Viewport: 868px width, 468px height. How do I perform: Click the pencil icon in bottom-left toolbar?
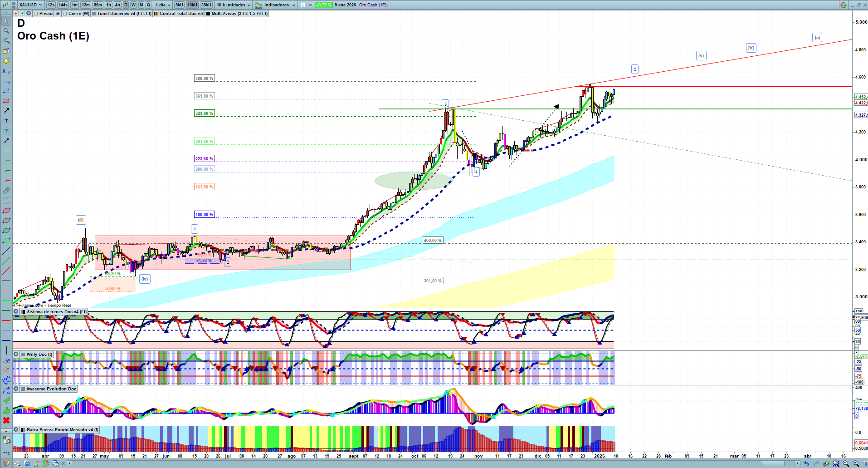point(6,463)
